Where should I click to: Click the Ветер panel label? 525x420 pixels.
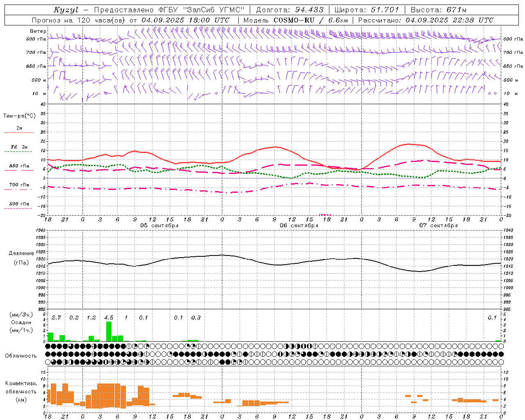pos(38,31)
